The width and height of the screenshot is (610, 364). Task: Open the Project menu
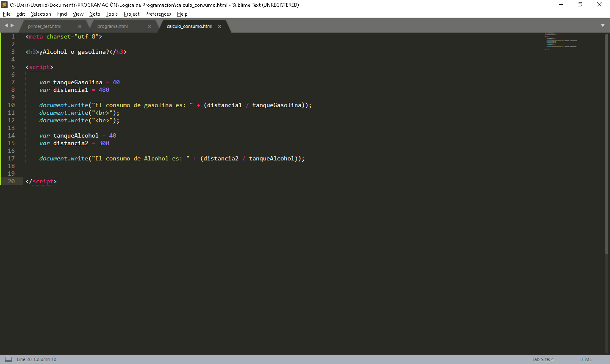coord(131,14)
